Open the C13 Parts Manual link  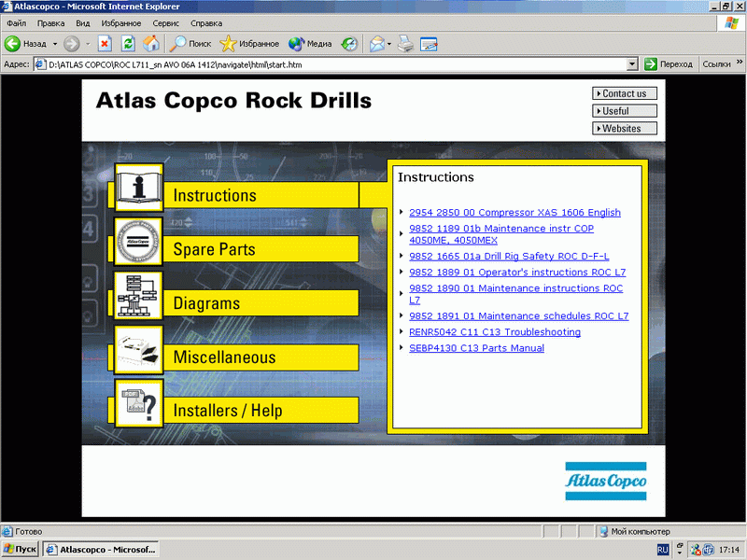(x=476, y=348)
